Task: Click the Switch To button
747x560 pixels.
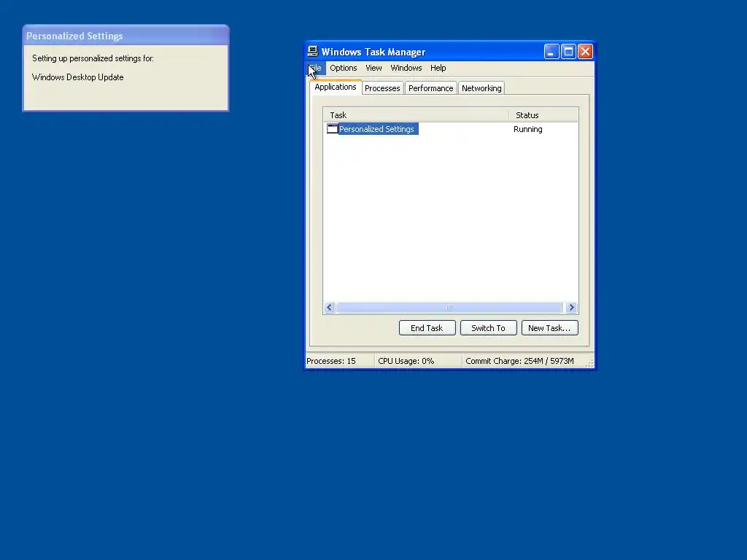Action: (488, 328)
